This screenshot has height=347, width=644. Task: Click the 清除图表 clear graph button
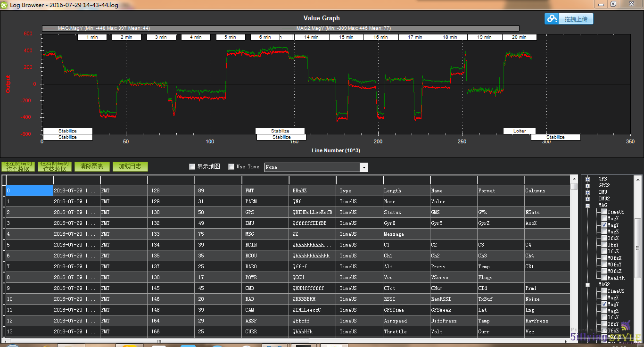coord(92,166)
